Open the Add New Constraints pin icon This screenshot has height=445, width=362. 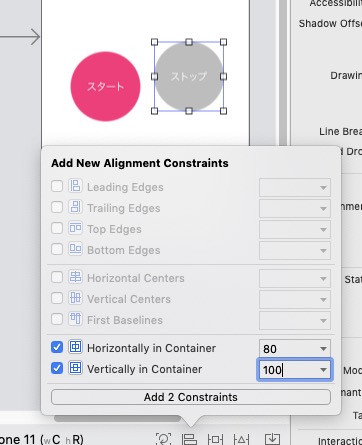tap(215, 439)
